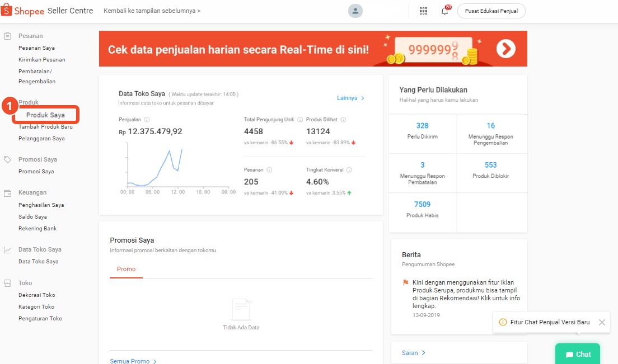Click the info icon beside Tingkat Konversi

[349, 170]
